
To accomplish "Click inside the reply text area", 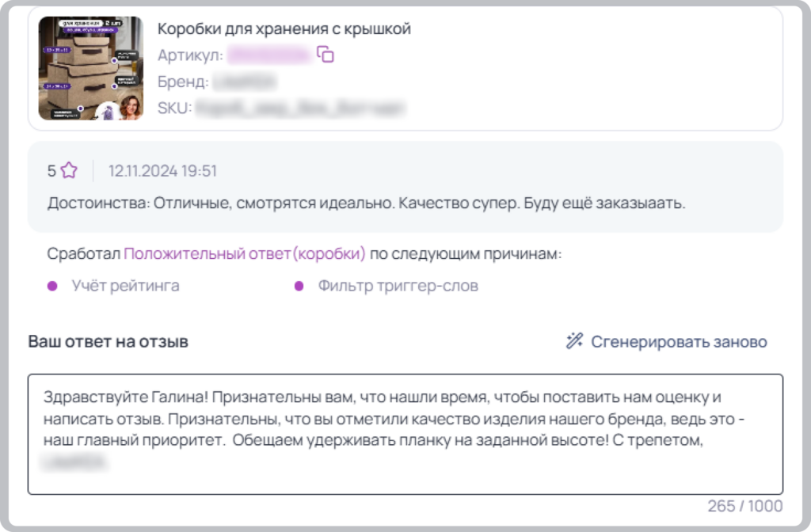I will (x=405, y=435).
